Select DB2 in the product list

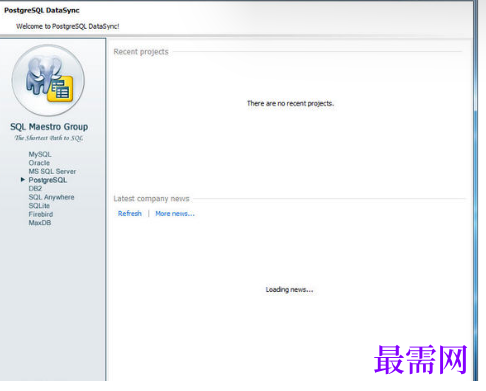click(x=35, y=189)
